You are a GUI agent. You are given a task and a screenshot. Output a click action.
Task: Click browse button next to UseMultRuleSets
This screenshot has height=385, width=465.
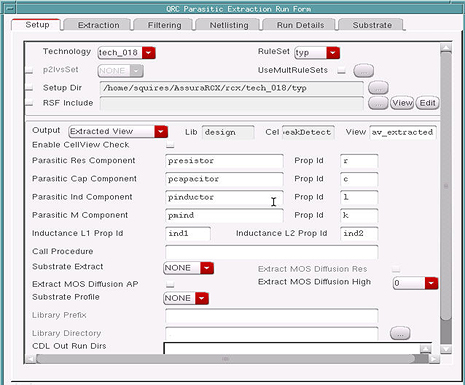click(x=363, y=71)
